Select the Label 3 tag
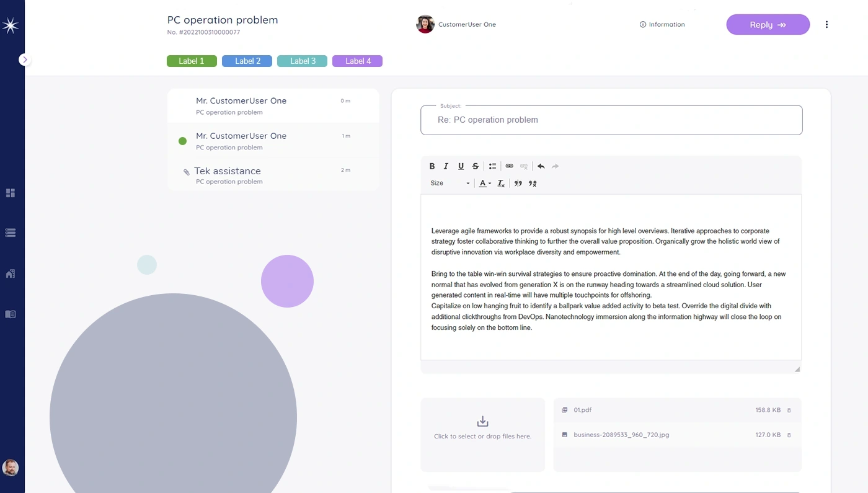Screen dimensions: 868x493 302,61
